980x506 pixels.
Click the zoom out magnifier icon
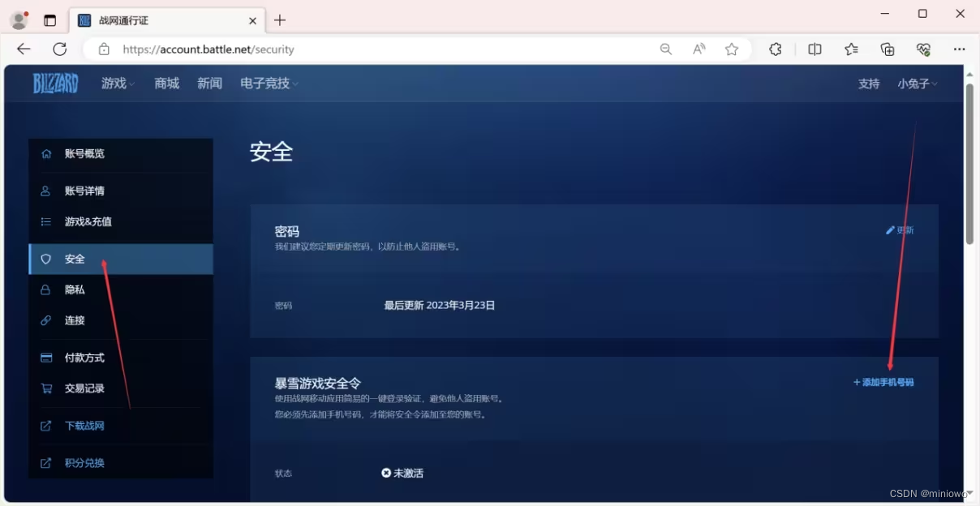pos(666,49)
